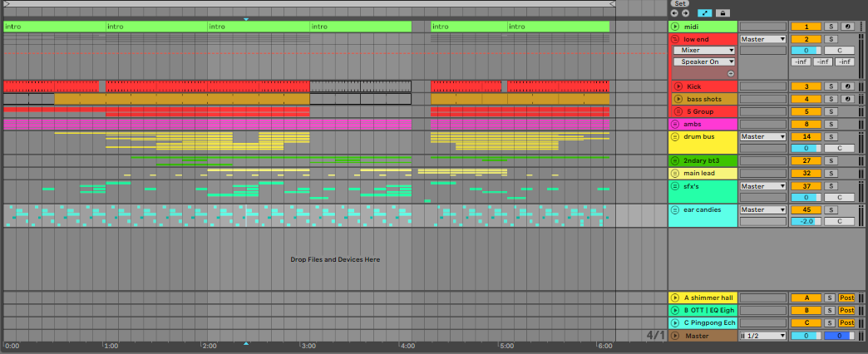Open drum bus Master output dropdown

762,136
